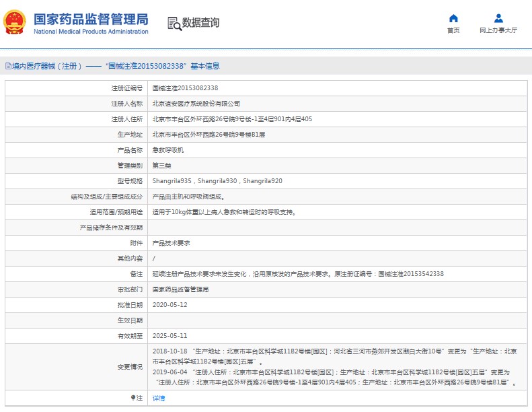Click the 首页 home icon
The height and width of the screenshot is (412, 532).
click(453, 18)
